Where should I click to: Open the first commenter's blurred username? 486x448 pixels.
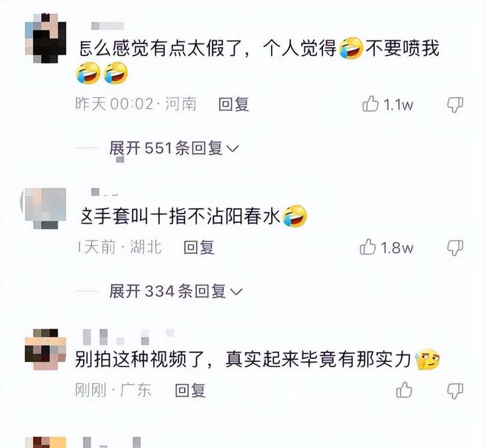pyautogui.click(x=108, y=26)
